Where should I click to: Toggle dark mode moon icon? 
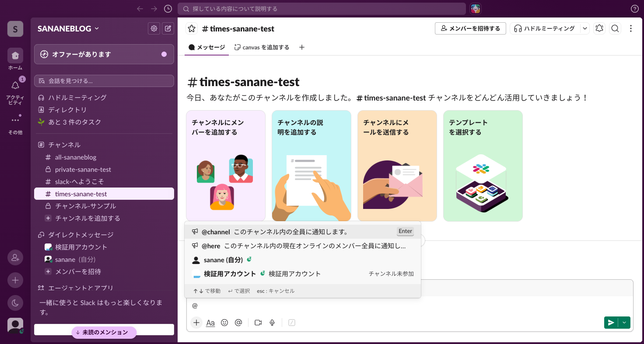tap(15, 303)
